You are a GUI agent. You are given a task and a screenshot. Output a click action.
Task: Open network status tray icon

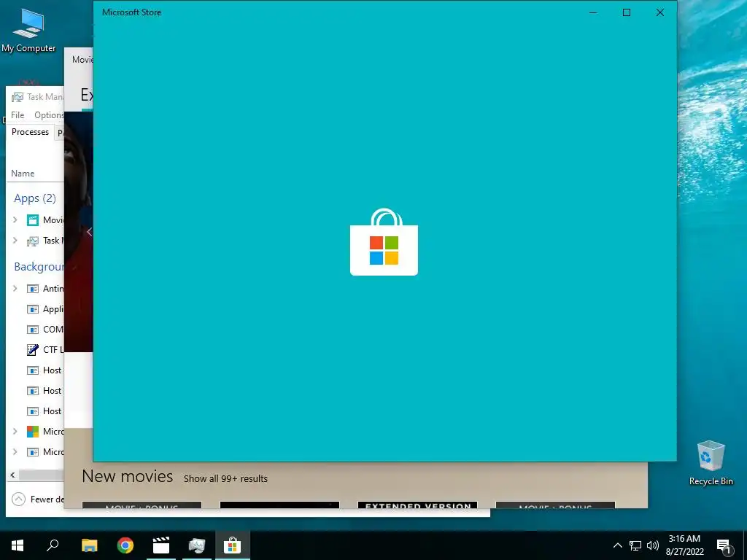coord(635,545)
